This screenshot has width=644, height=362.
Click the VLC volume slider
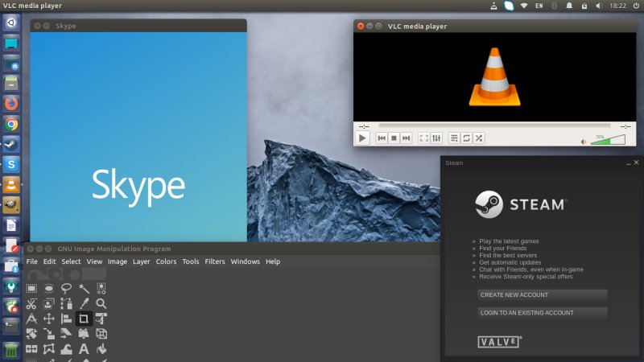[608, 141]
